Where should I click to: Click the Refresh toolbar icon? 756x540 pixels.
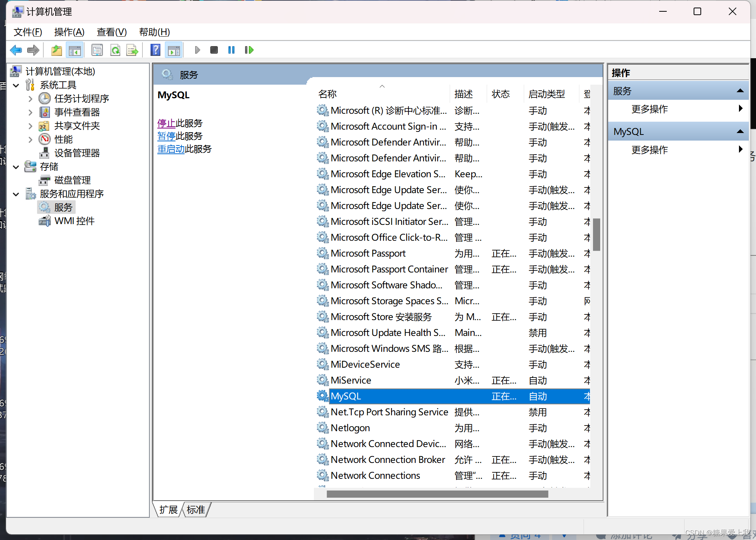click(x=115, y=50)
